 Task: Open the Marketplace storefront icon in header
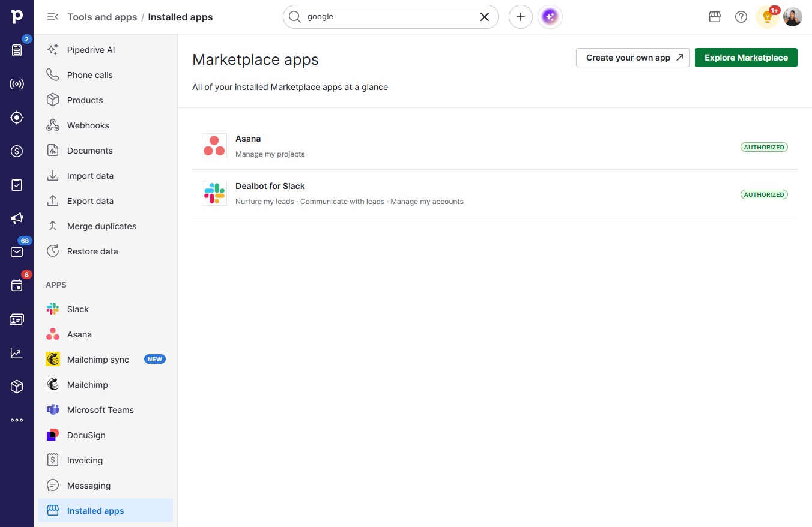pyautogui.click(x=715, y=17)
